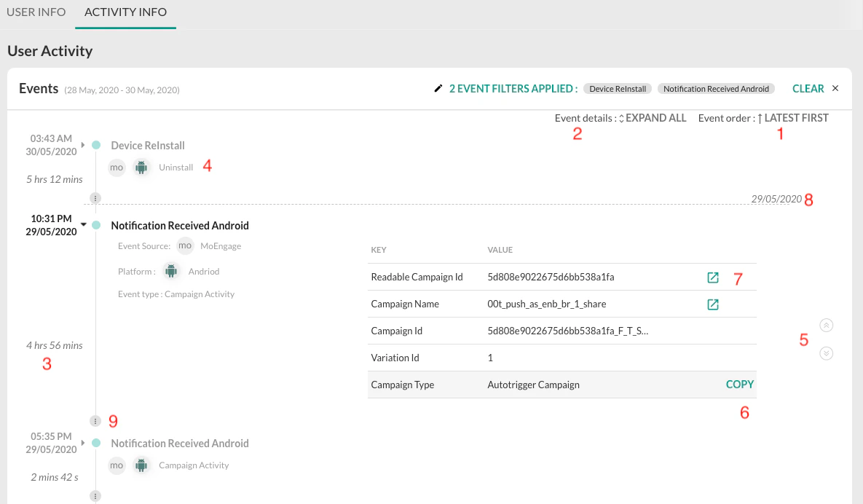The height and width of the screenshot is (504, 863).
Task: Click Android icon under Device ReInstall
Action: click(x=141, y=168)
